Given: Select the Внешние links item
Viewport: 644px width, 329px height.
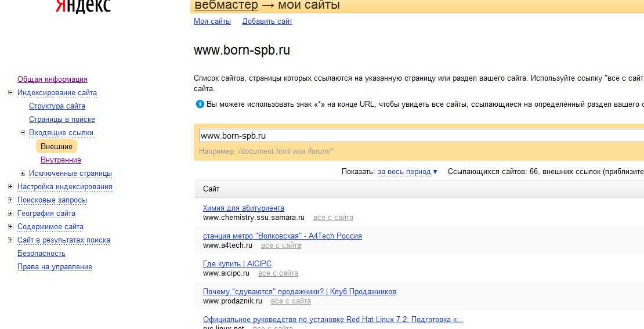Looking at the screenshot, I should coord(56,147).
